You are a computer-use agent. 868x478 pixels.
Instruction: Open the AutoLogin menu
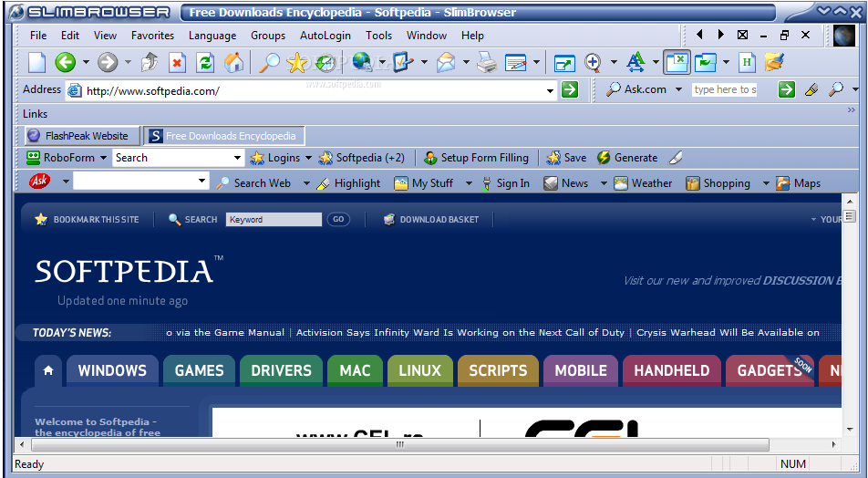pos(325,36)
